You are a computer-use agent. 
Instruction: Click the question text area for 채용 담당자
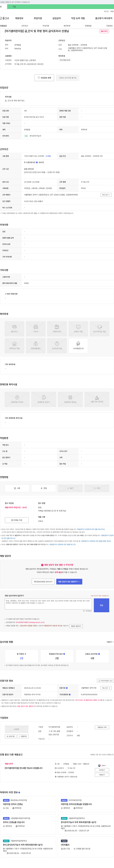click(48, 604)
